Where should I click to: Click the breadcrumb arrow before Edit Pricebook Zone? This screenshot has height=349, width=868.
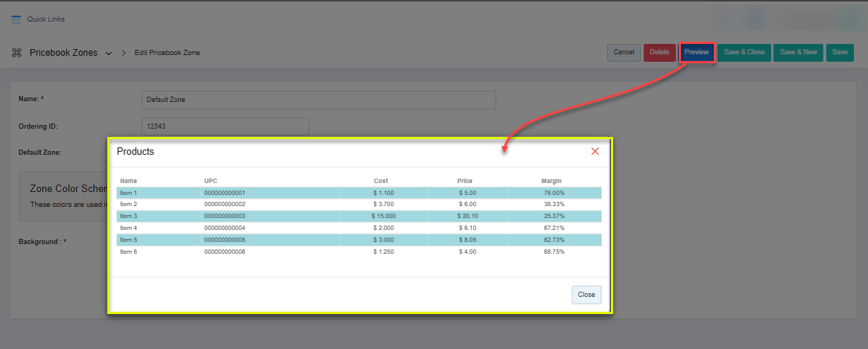(x=124, y=53)
